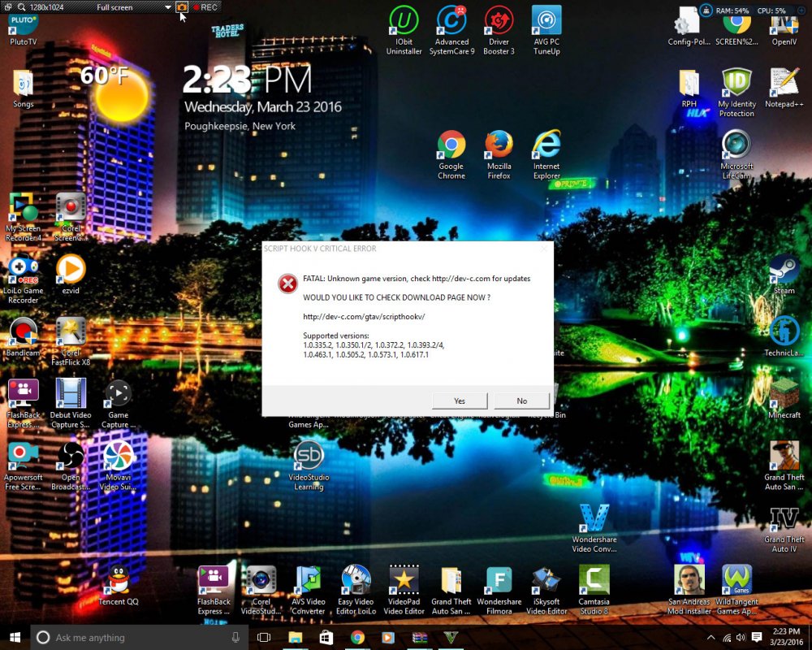Open Wondershare Filmora shortcut
This screenshot has height=650, width=812.
coord(499,590)
